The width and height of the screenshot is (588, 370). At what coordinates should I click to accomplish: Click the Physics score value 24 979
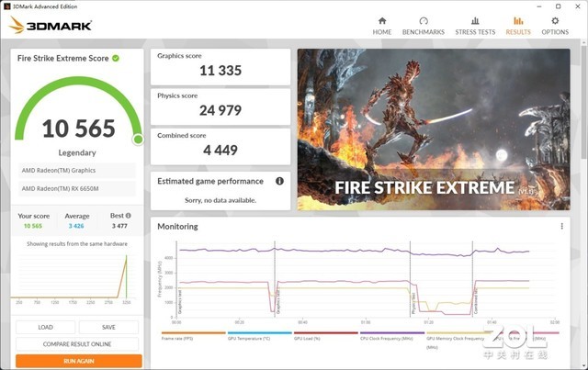click(220, 110)
